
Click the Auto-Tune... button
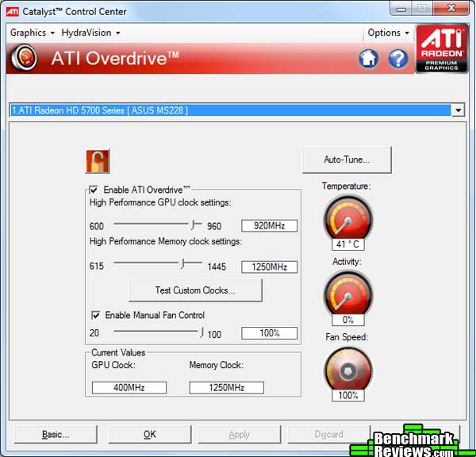(x=347, y=159)
